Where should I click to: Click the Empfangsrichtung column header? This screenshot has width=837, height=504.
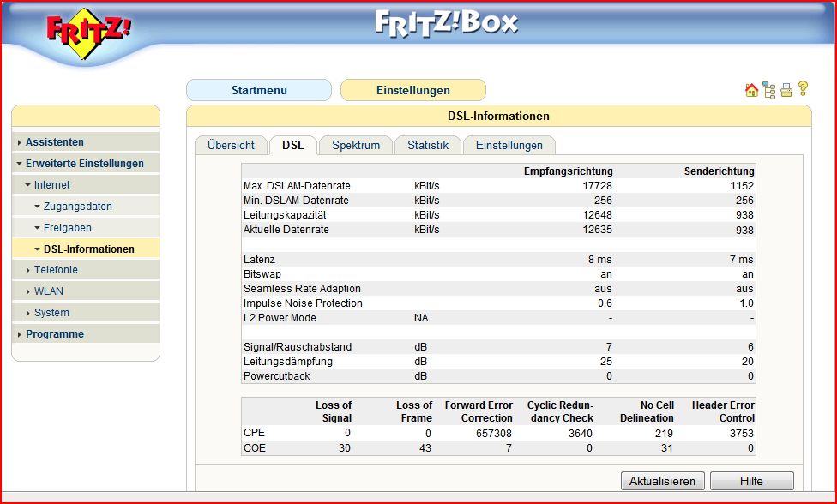[x=568, y=171]
